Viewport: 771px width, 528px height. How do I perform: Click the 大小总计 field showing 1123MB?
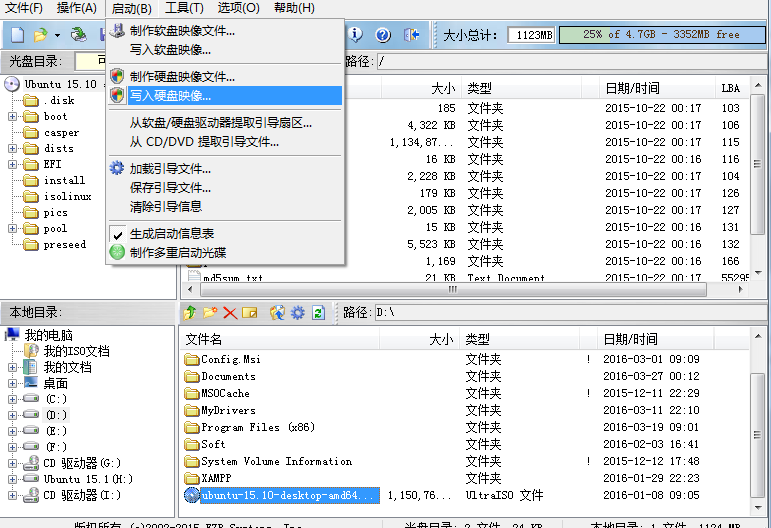[x=531, y=35]
